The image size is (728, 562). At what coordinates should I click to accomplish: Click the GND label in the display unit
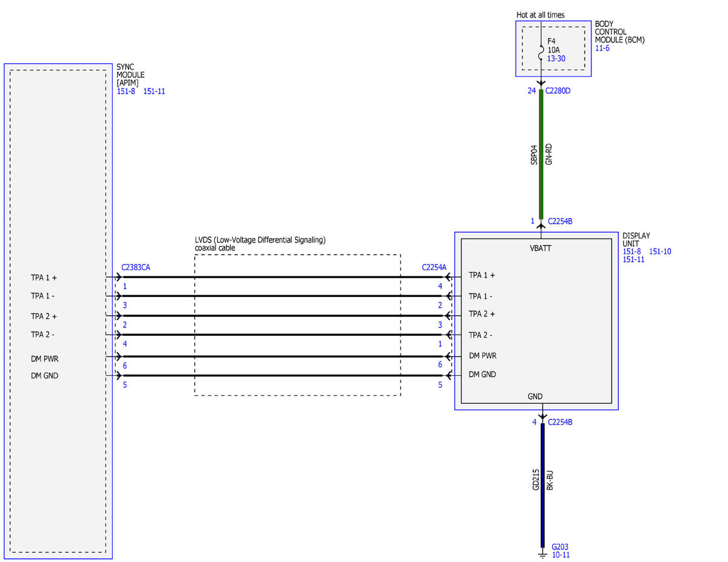point(535,396)
